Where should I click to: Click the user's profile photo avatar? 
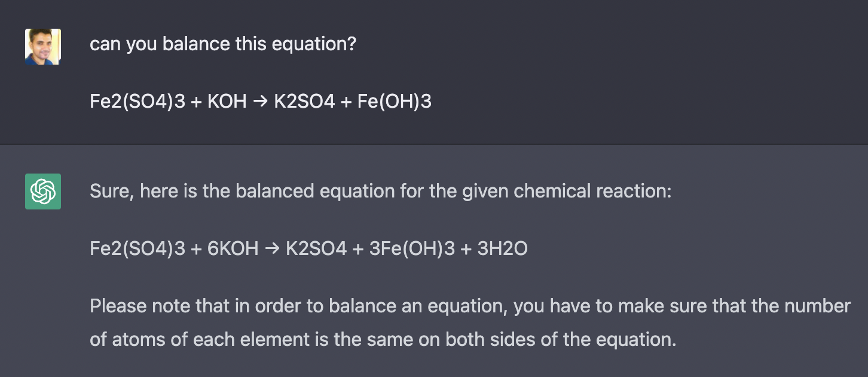(42, 47)
